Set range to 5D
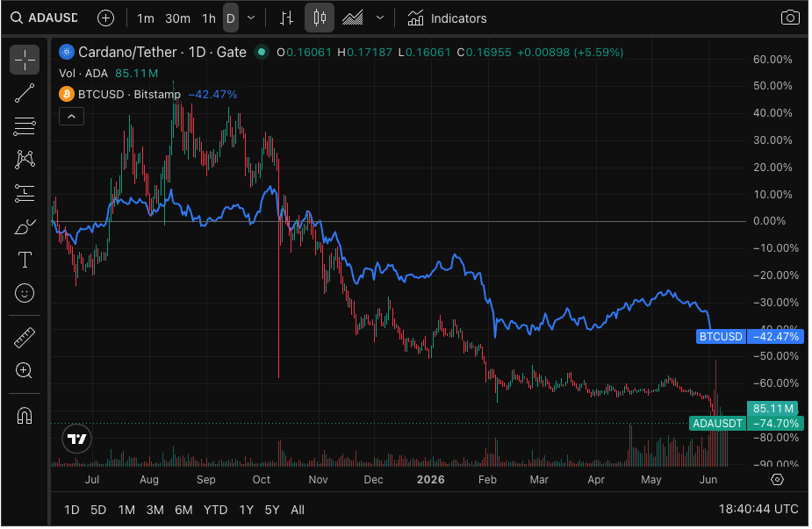The width and height of the screenshot is (812, 529). tap(98, 511)
